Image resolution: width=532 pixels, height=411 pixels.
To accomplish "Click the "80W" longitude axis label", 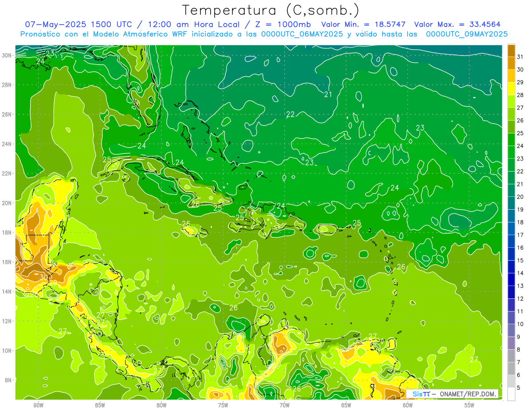I will (x=161, y=405).
